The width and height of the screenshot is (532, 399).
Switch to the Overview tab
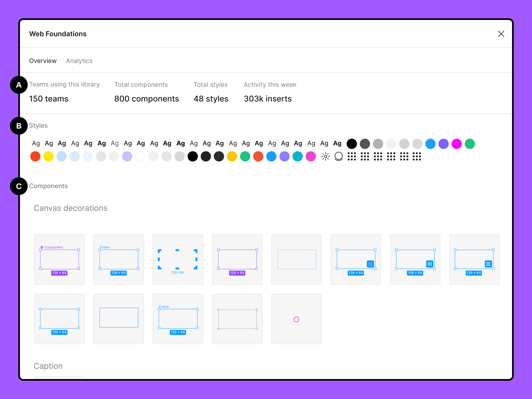(x=43, y=61)
